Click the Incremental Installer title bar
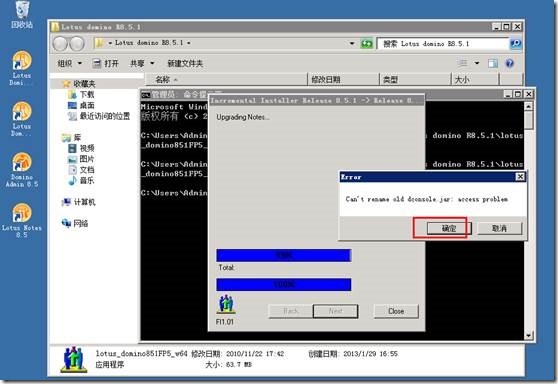The width and height of the screenshot is (558, 384). [316, 100]
